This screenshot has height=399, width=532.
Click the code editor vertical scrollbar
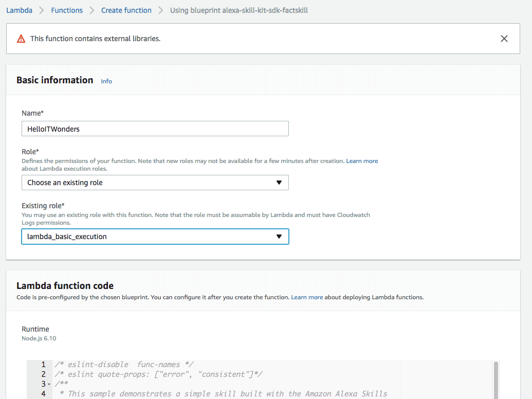coord(495,380)
